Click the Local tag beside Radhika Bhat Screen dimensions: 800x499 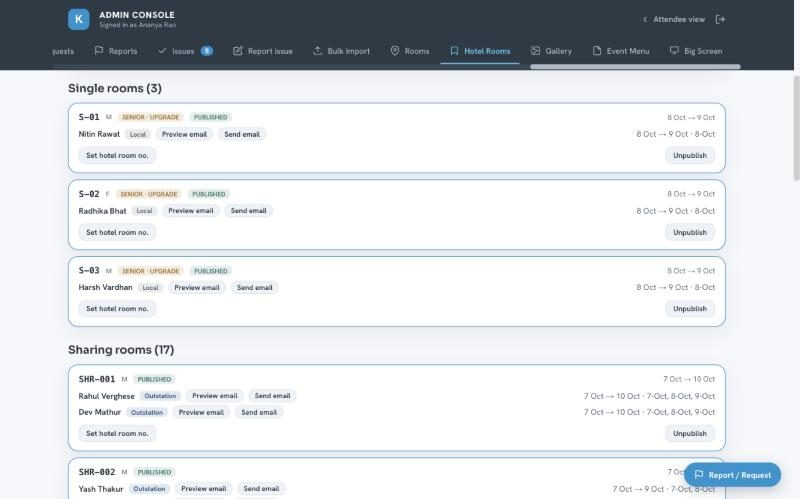click(x=144, y=211)
